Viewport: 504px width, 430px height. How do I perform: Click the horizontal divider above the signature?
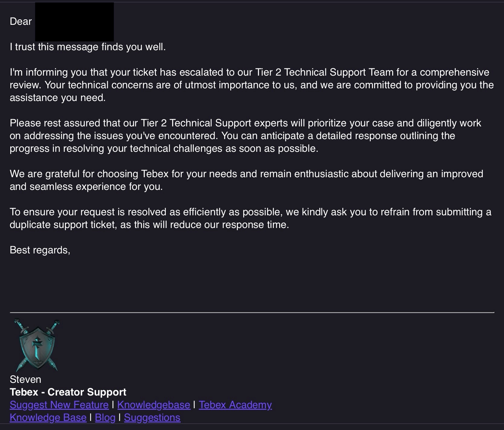(x=252, y=312)
